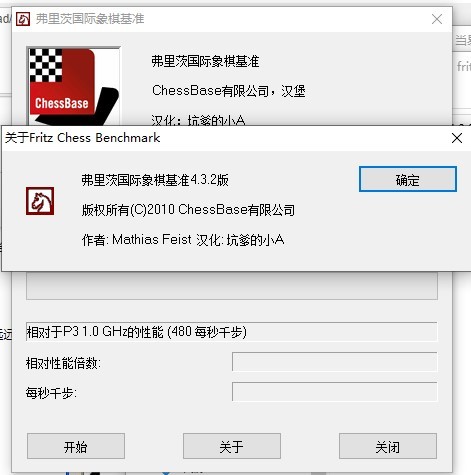Start the benchmark with the 开始 button
The height and width of the screenshot is (475, 471).
(x=76, y=446)
